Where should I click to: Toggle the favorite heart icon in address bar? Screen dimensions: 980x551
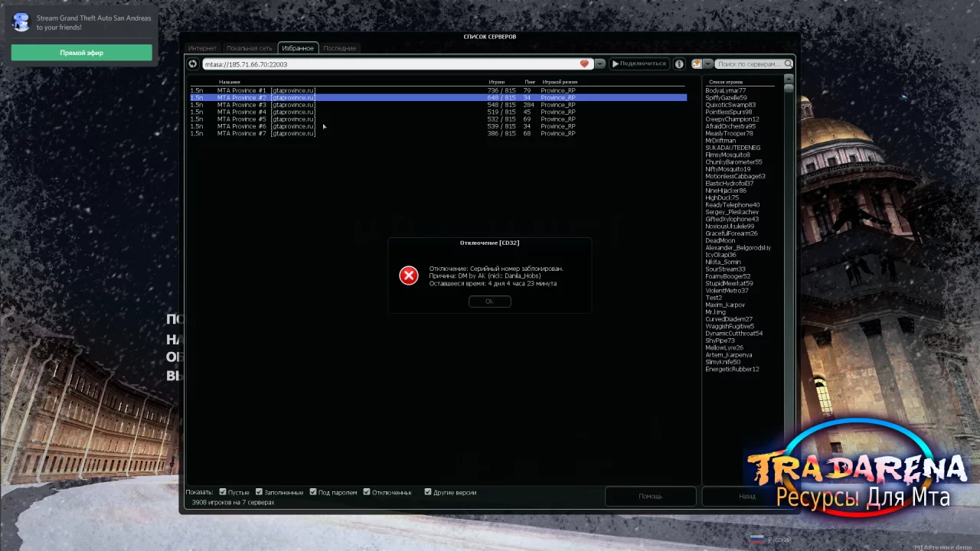[584, 64]
